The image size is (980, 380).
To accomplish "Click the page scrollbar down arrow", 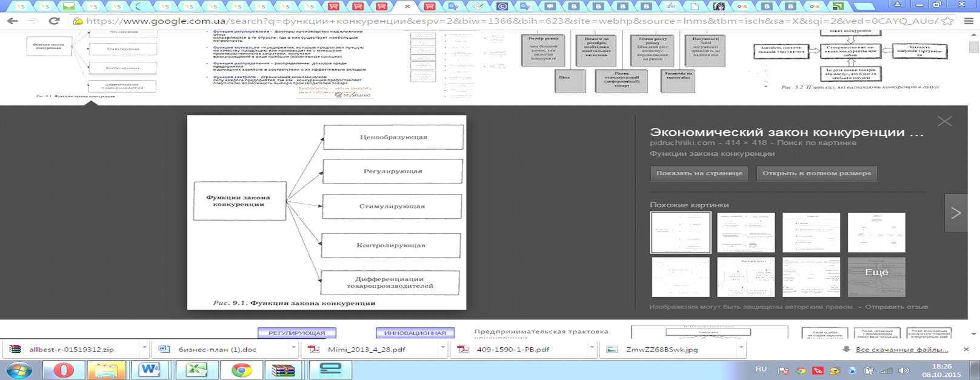I will point(973,333).
